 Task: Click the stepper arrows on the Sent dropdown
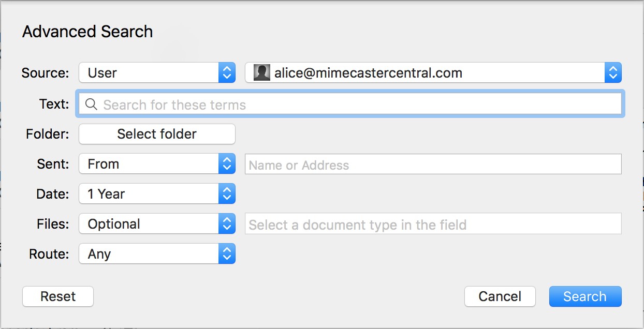pos(227,163)
